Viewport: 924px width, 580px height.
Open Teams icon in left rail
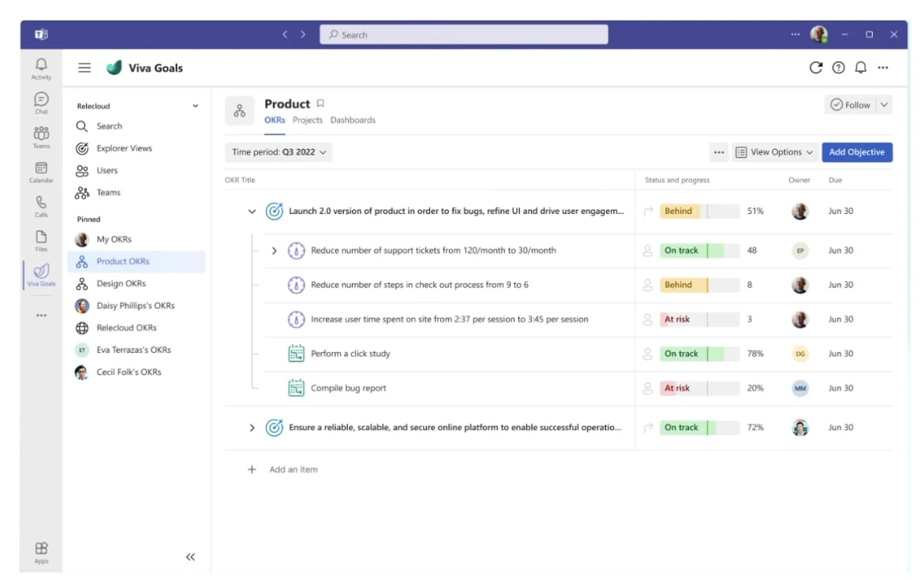pyautogui.click(x=41, y=137)
